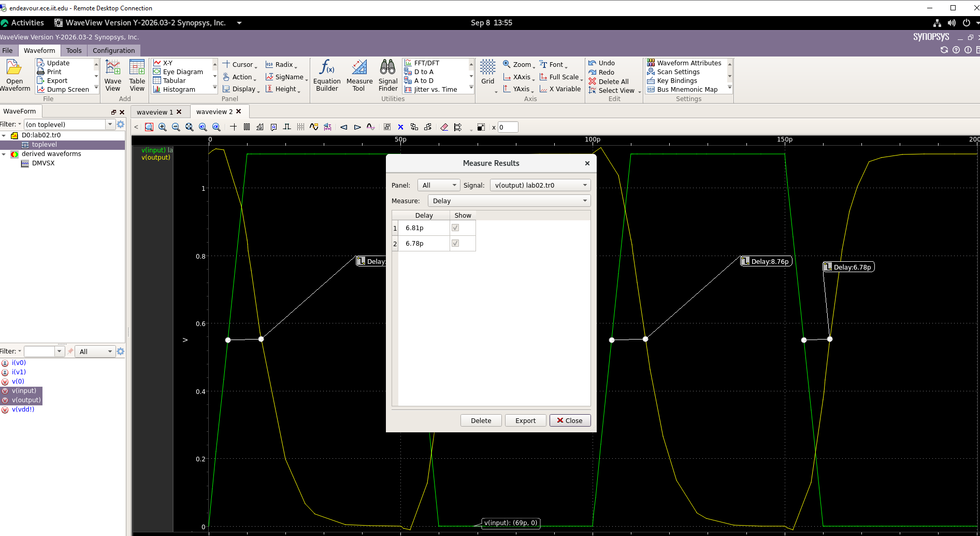Click the pulse-shaped icon in toolbar
The image size is (980, 536).
tap(287, 127)
